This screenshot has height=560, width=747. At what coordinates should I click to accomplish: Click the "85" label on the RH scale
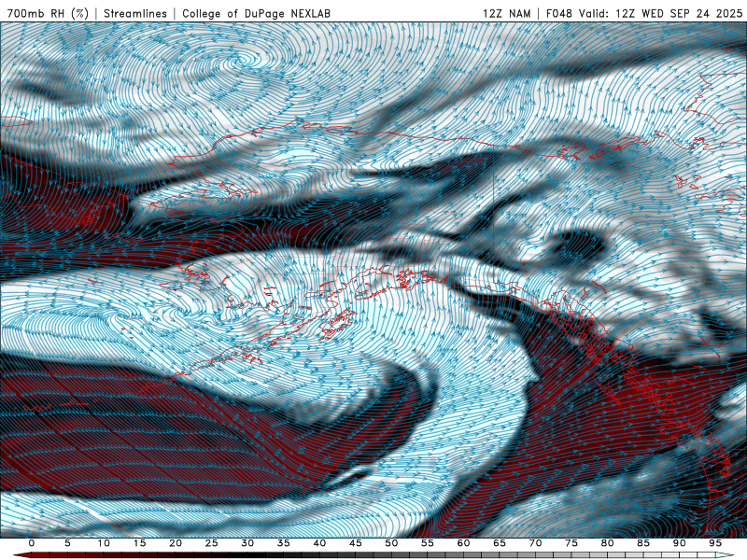pos(643,543)
